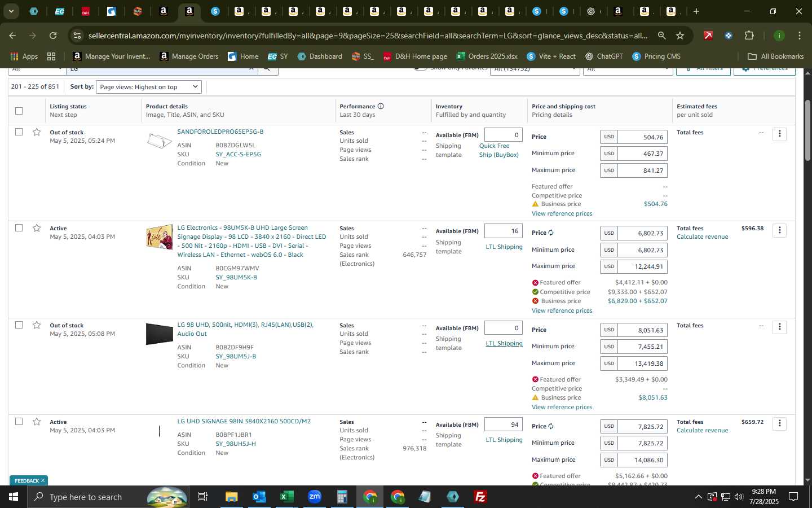The width and height of the screenshot is (812, 508).
Task: Open FileZilla from the Windows taskbar
Action: [x=480, y=497]
